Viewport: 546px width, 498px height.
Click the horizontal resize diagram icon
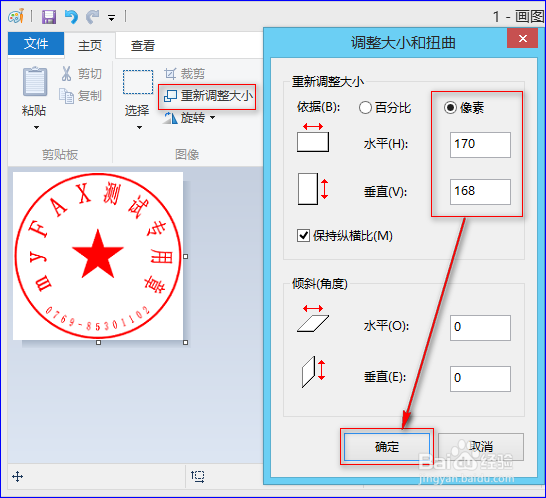click(x=313, y=137)
